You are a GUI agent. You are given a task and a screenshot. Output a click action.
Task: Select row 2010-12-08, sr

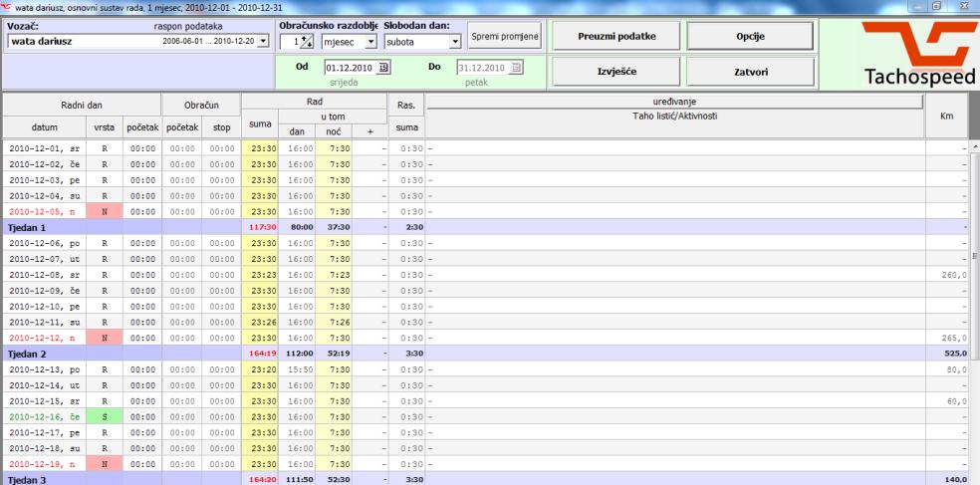485,275
